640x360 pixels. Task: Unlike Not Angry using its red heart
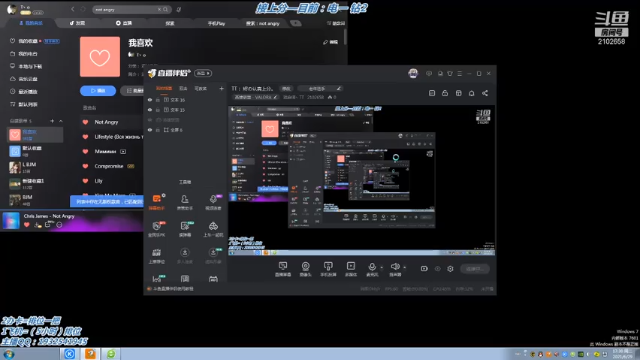coord(85,122)
